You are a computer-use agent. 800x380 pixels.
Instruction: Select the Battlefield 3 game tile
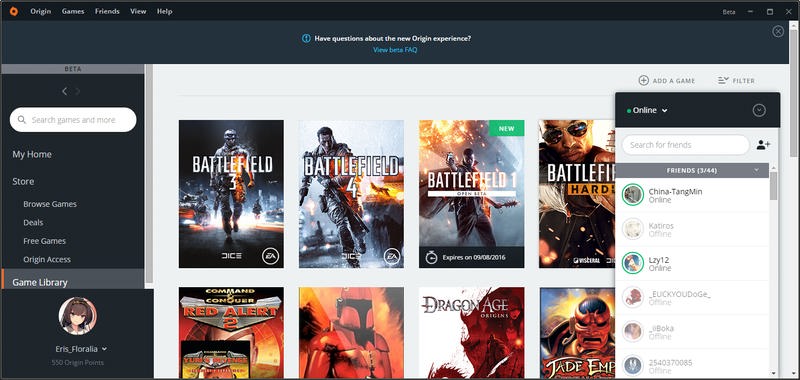(231, 194)
